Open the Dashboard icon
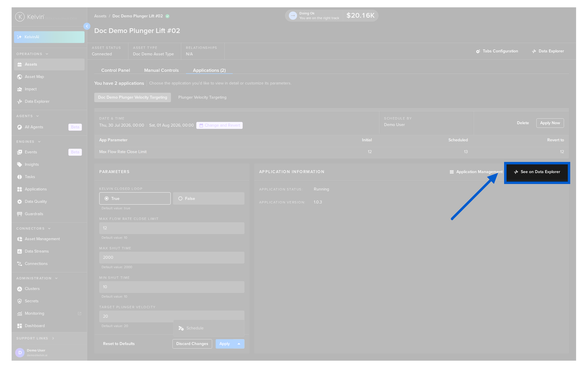Screen dimensions: 588x368 pyautogui.click(x=20, y=326)
